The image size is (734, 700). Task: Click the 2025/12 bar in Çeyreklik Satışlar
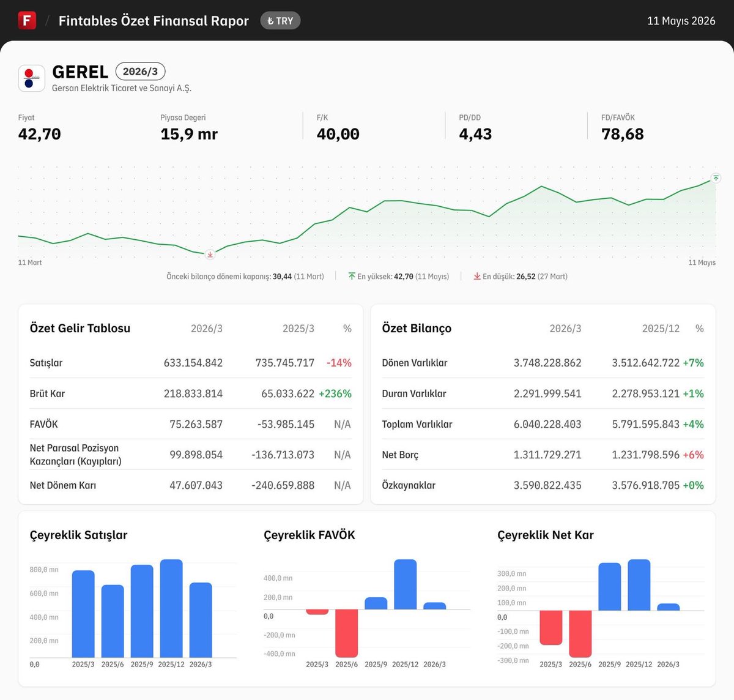[x=171, y=608]
